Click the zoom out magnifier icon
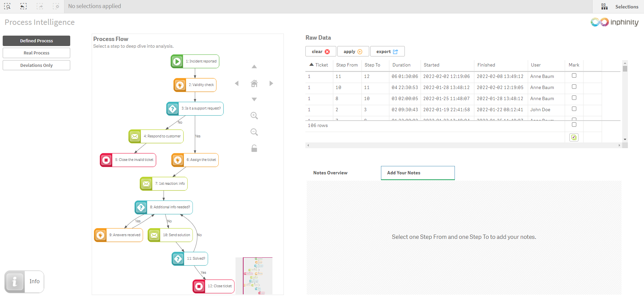Viewport: 644px width, 298px height. tap(254, 132)
